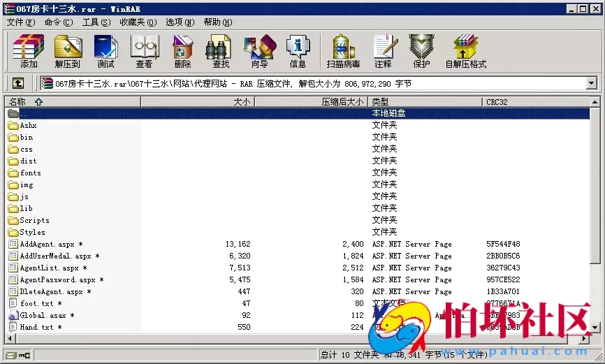The image size is (605, 364).
Task: Select the bin folder icon
Action: pyautogui.click(x=13, y=138)
